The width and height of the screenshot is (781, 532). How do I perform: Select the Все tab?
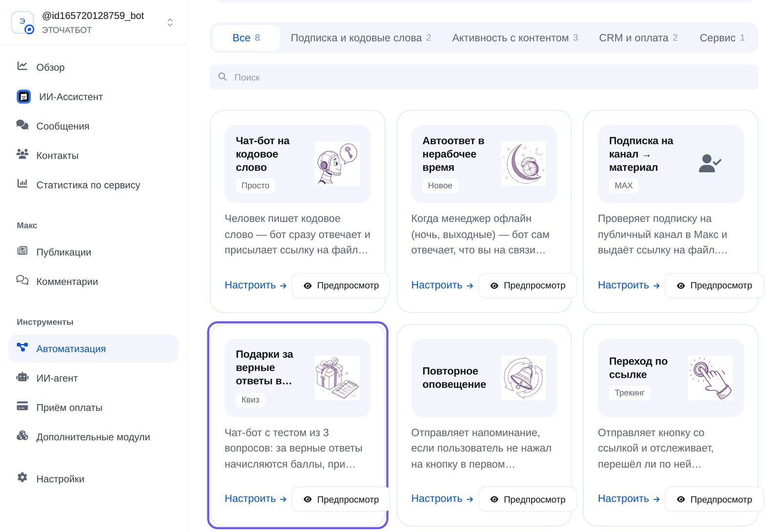(247, 38)
